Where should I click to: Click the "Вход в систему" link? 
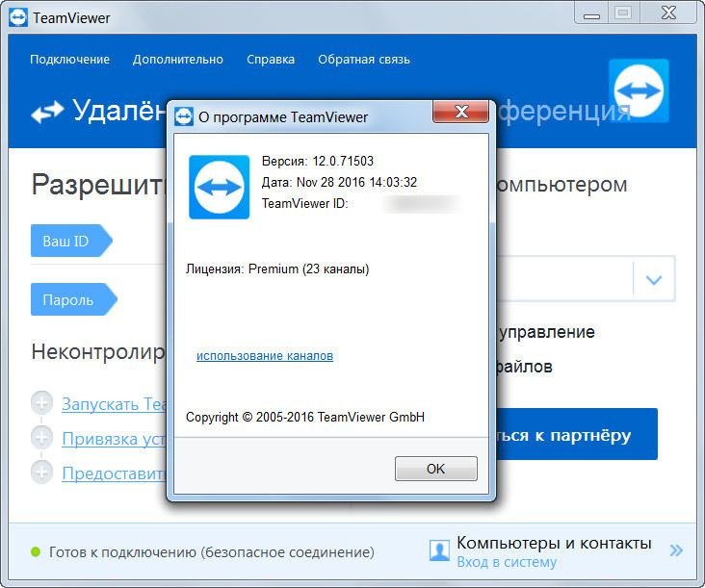click(x=506, y=563)
